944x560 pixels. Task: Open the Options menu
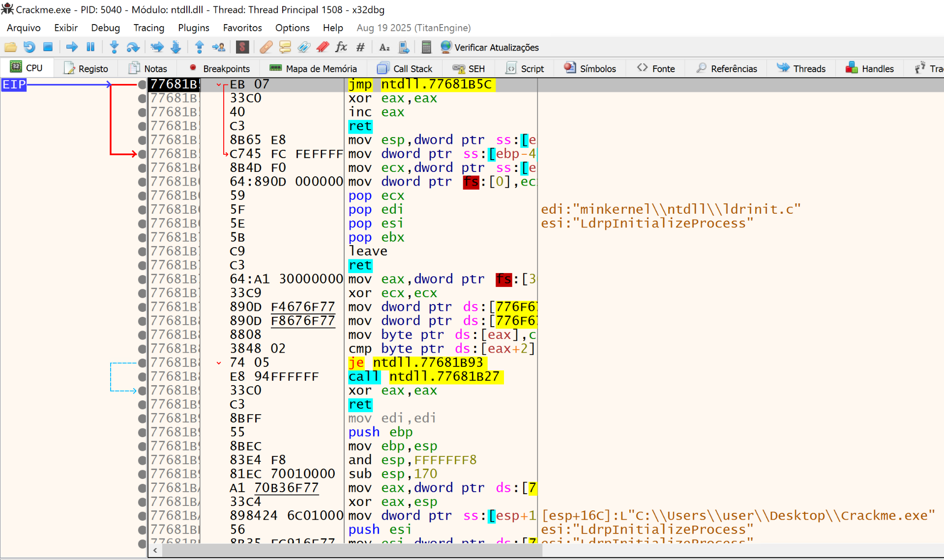[292, 28]
